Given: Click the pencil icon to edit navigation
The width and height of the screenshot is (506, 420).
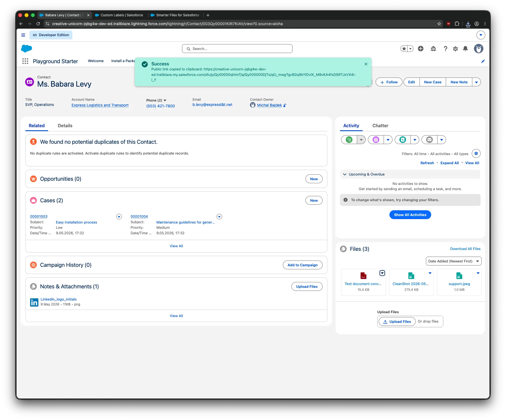Looking at the screenshot, I should 483,61.
